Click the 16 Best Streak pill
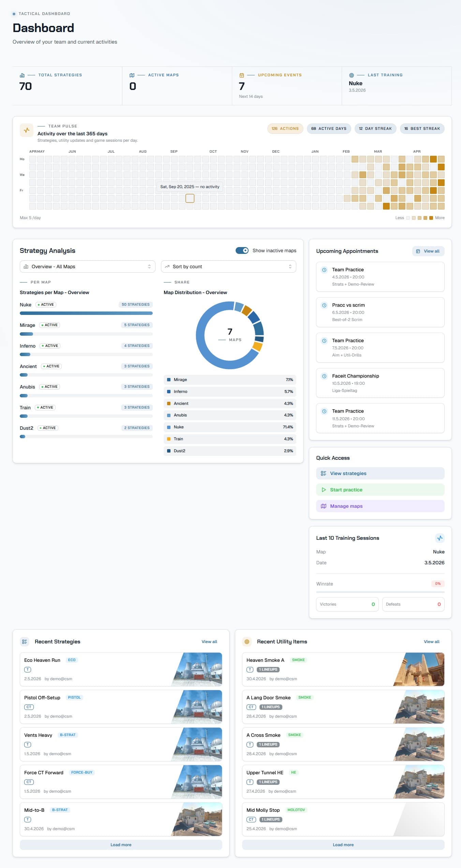The image size is (461, 868). click(422, 128)
